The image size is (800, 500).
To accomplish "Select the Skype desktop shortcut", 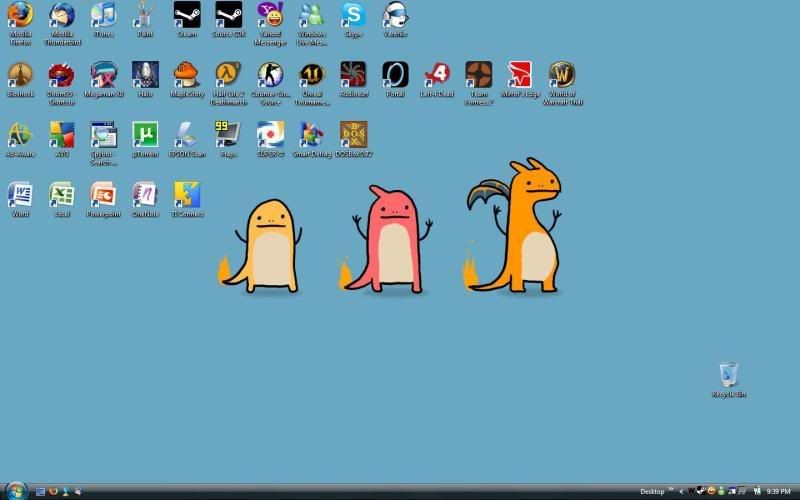I will pyautogui.click(x=354, y=19).
